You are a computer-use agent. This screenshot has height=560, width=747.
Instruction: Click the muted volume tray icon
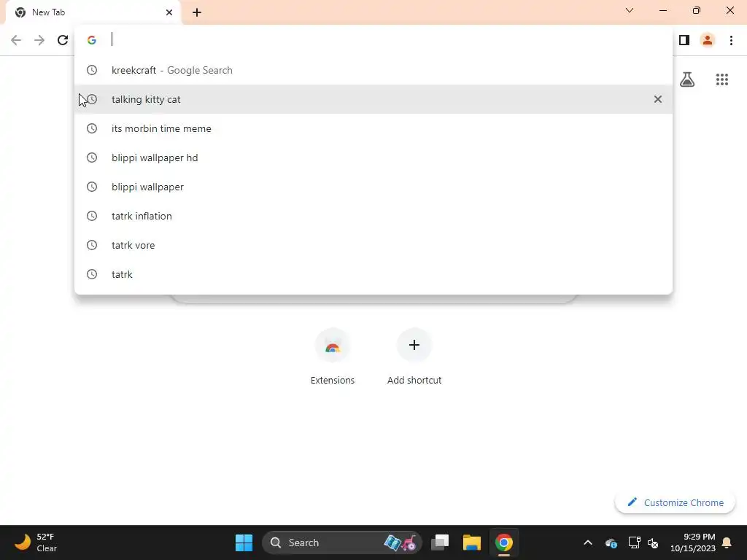653,542
